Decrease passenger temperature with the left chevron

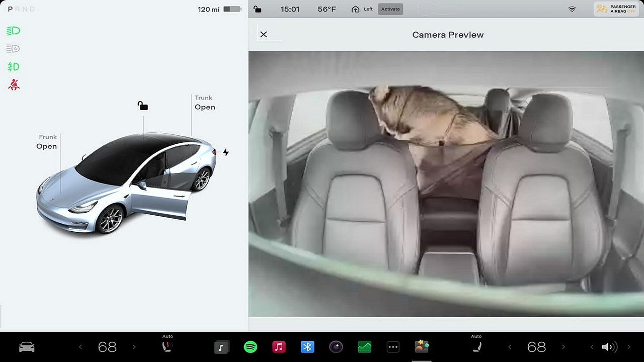click(510, 346)
